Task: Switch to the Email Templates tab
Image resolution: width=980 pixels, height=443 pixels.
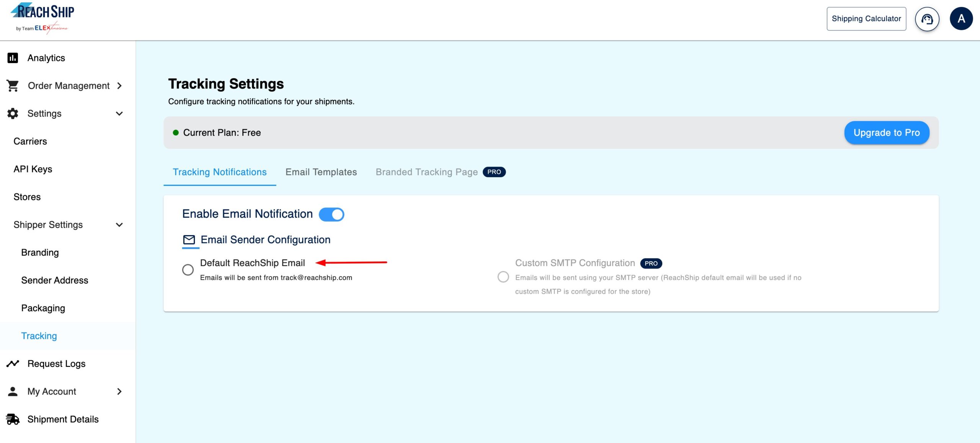Action: click(x=321, y=172)
